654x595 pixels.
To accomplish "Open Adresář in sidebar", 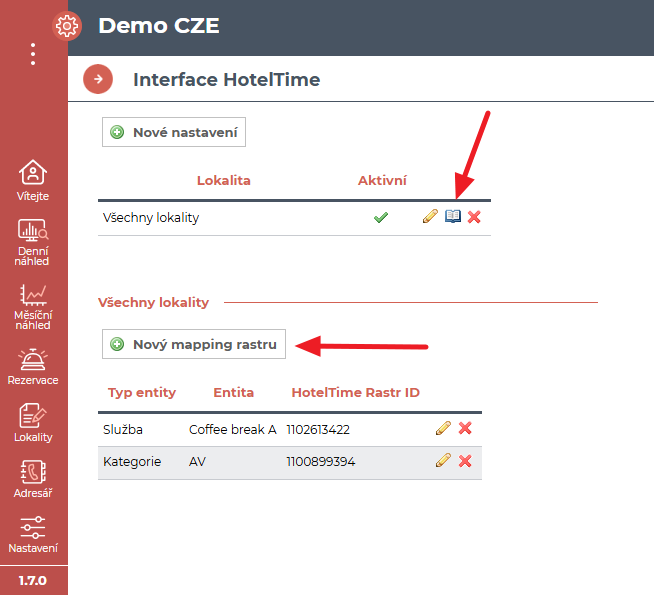I will pos(33,479).
